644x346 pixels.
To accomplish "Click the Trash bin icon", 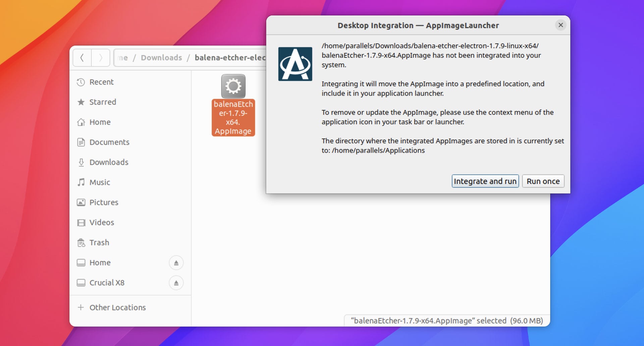I will click(x=81, y=243).
